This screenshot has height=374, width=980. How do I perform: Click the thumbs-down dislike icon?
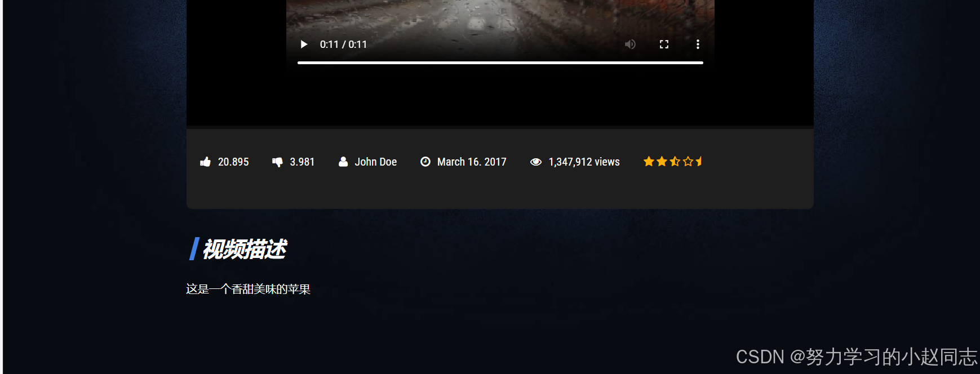[x=277, y=162]
